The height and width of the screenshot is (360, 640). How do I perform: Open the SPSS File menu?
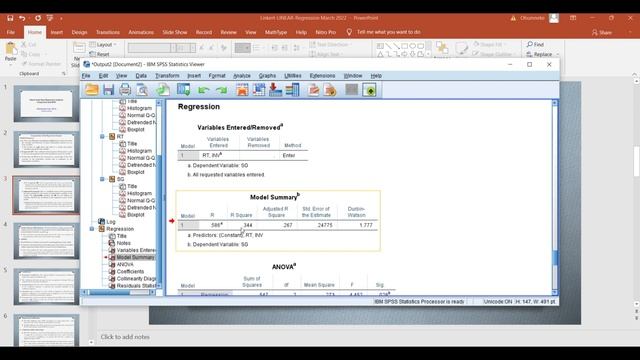point(86,76)
